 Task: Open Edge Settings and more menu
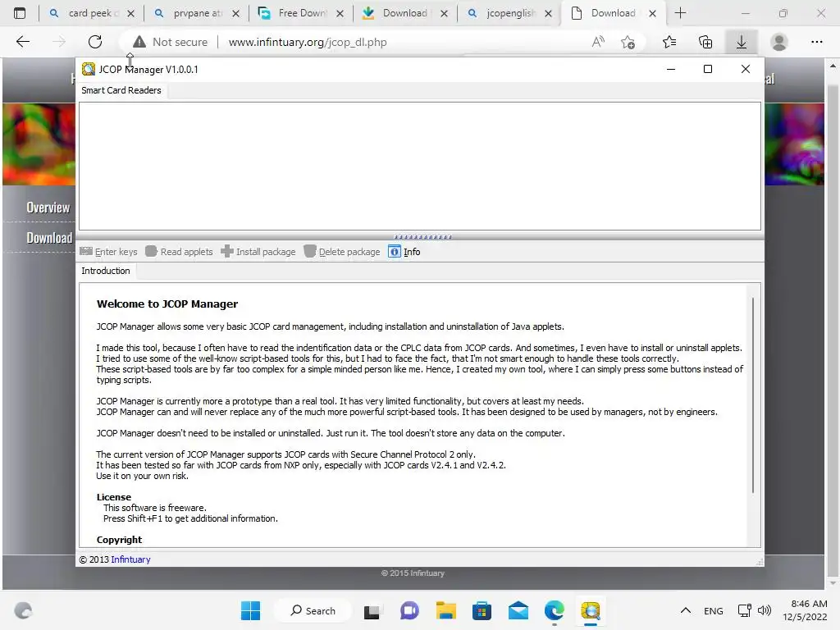816,42
